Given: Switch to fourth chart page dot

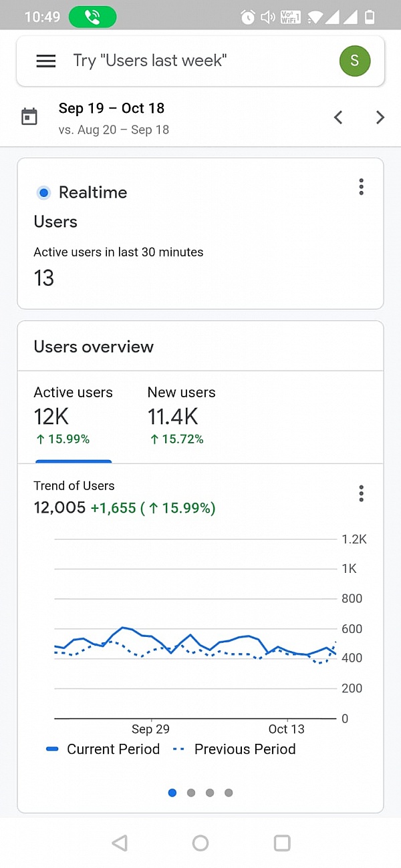Looking at the screenshot, I should click(229, 793).
